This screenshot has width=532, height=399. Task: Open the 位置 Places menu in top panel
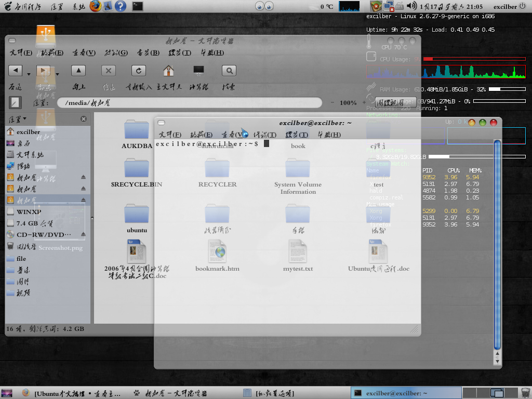57,6
